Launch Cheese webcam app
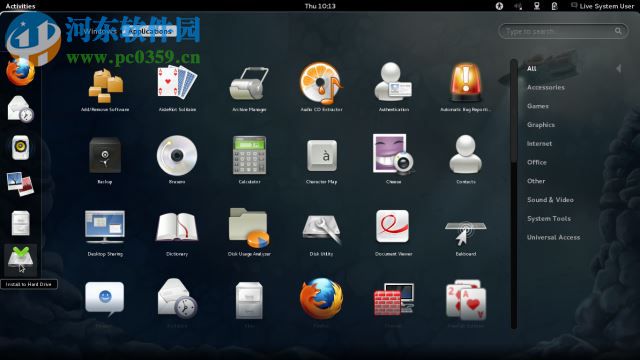 pos(393,154)
